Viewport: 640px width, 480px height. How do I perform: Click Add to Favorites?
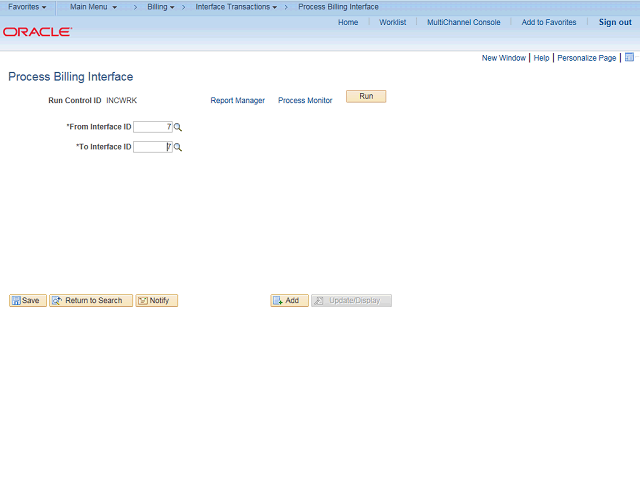[549, 22]
